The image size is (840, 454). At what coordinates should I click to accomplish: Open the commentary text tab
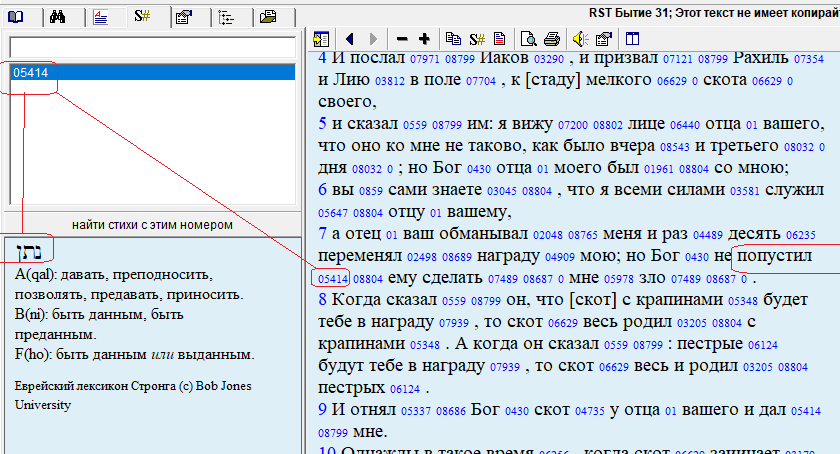101,16
